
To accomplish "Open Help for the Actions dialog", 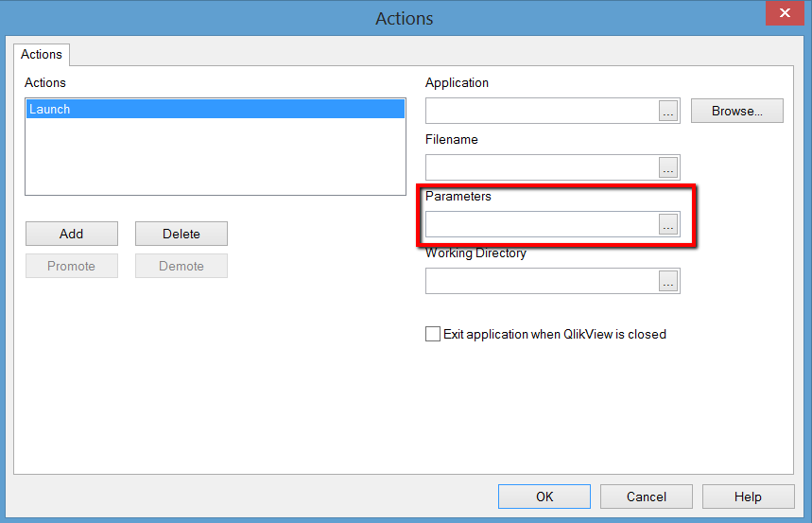I will (747, 497).
